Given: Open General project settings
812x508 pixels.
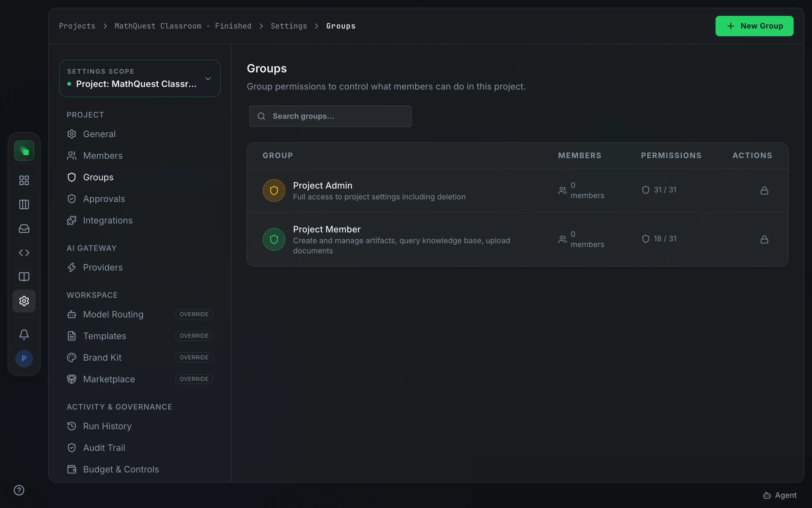Looking at the screenshot, I should point(140,134).
